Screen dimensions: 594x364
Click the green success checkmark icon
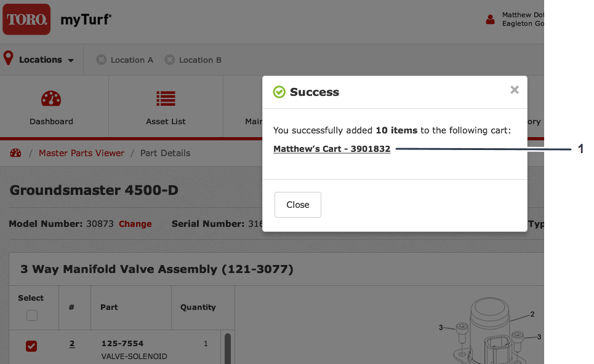point(279,92)
